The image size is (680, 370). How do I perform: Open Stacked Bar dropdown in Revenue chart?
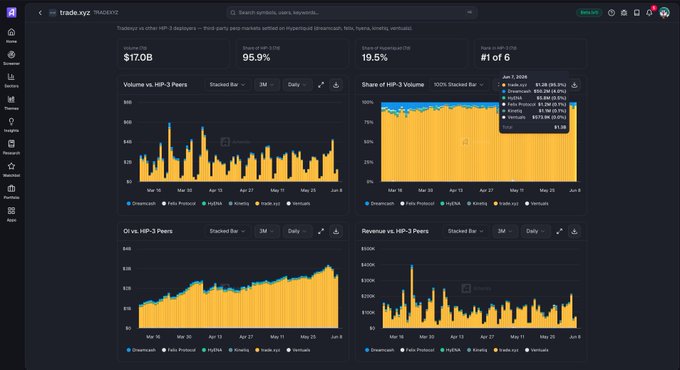465,232
